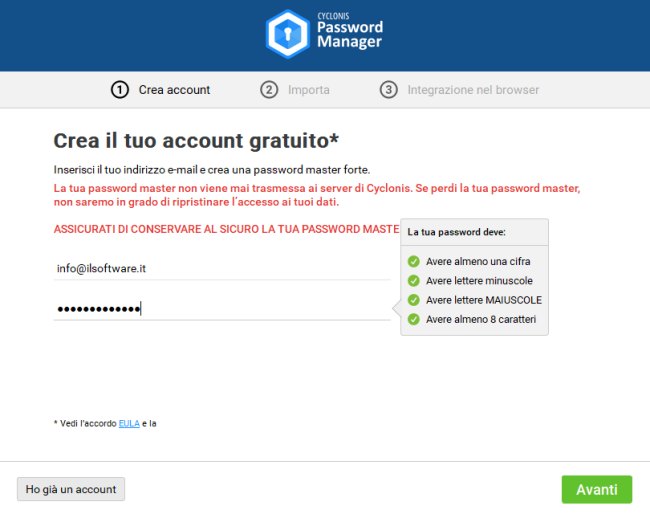The image size is (650, 514).
Task: Click the "Password Manager" title text
Action: (x=349, y=35)
